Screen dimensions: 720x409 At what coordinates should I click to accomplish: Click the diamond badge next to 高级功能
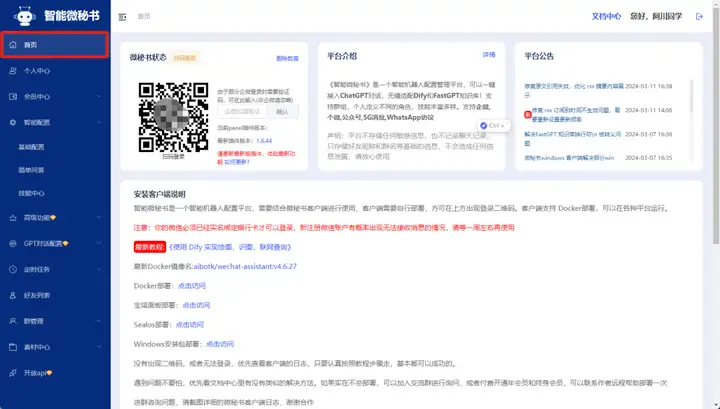53,218
